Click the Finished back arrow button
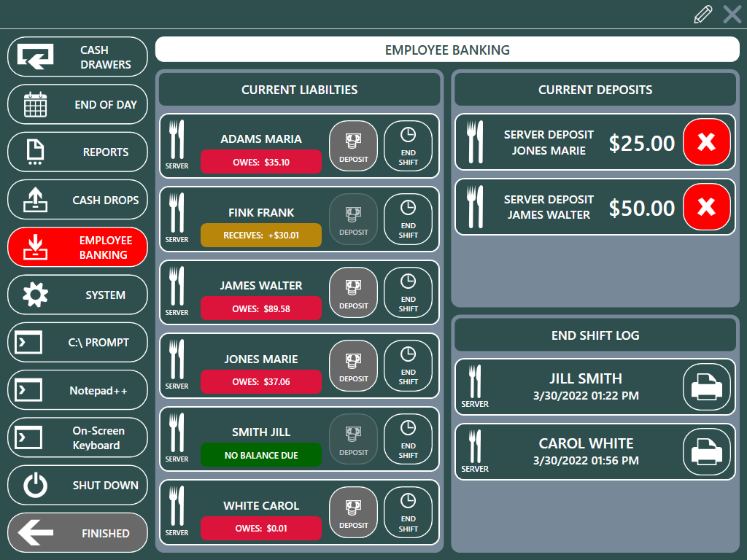The height and width of the screenshot is (560, 747). (77, 533)
